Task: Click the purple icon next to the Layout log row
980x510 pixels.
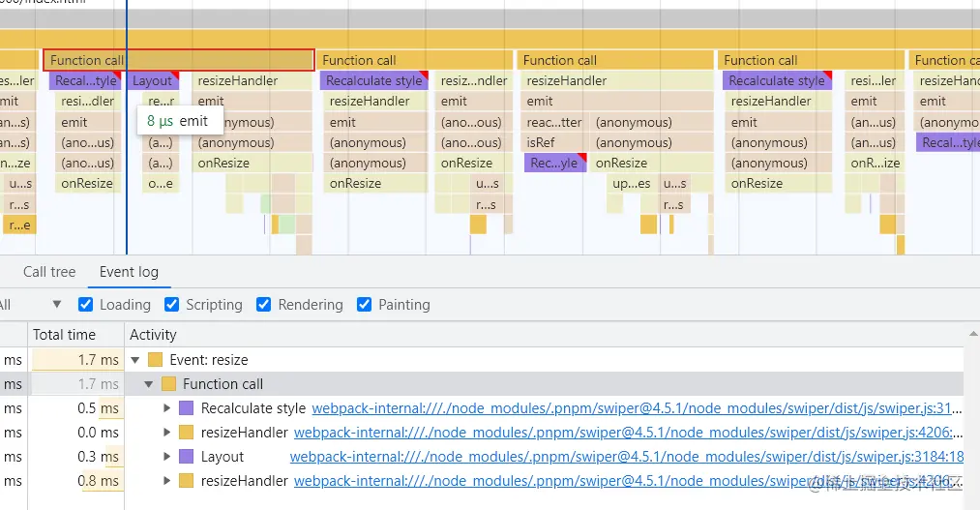Action: click(x=187, y=457)
